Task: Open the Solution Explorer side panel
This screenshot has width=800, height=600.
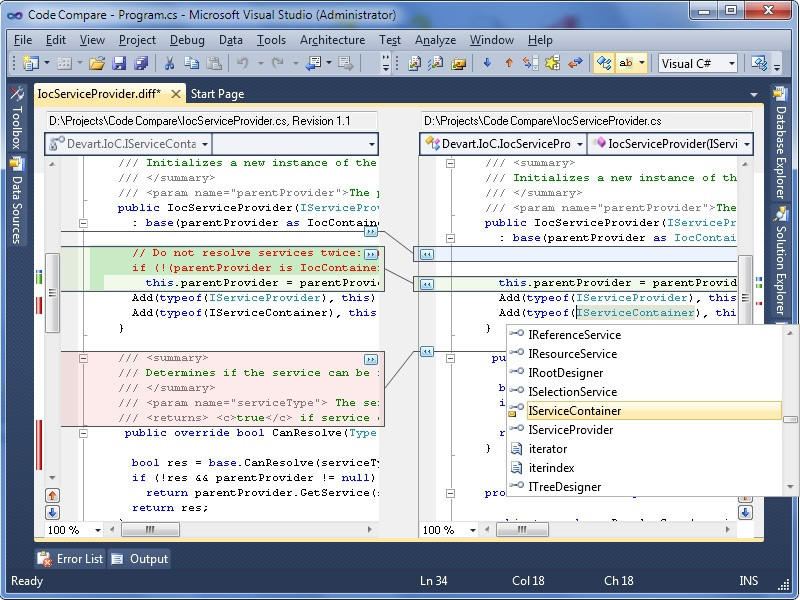Action: pyautogui.click(x=781, y=262)
